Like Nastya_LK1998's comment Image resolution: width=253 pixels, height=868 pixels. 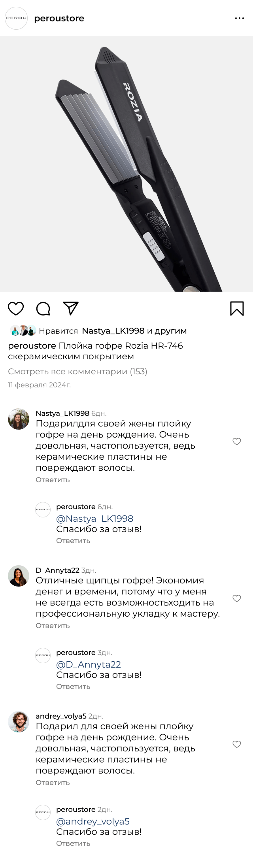[x=236, y=442]
